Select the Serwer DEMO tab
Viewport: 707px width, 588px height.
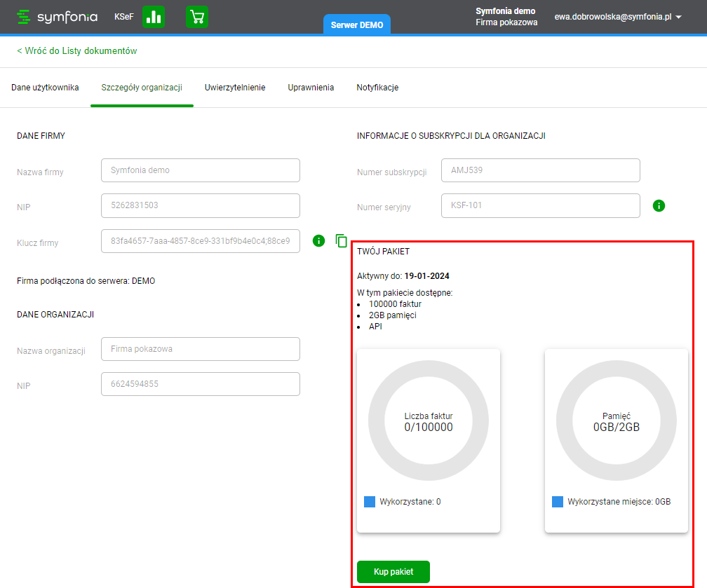[x=356, y=25]
